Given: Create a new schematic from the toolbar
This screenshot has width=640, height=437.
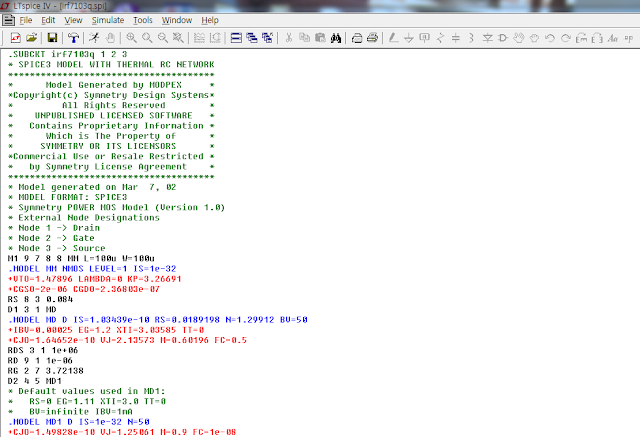Looking at the screenshot, I should pos(16,38).
